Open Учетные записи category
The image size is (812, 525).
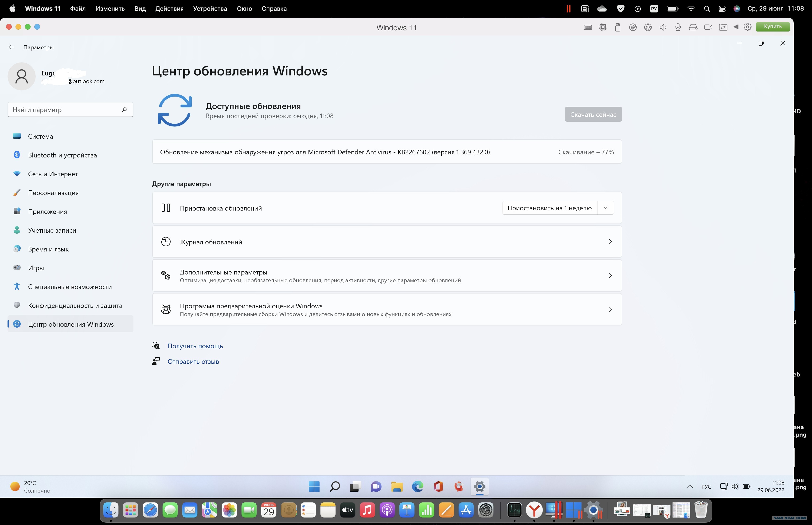coord(70,231)
